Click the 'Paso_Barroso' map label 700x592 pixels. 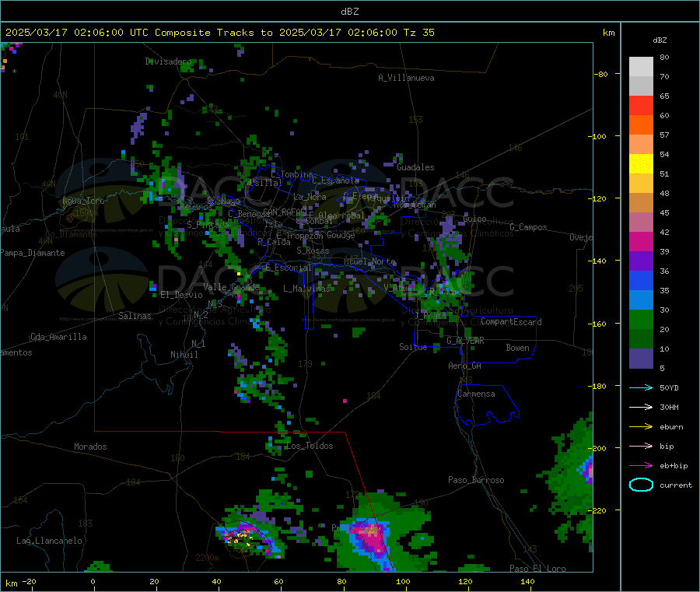[476, 481]
